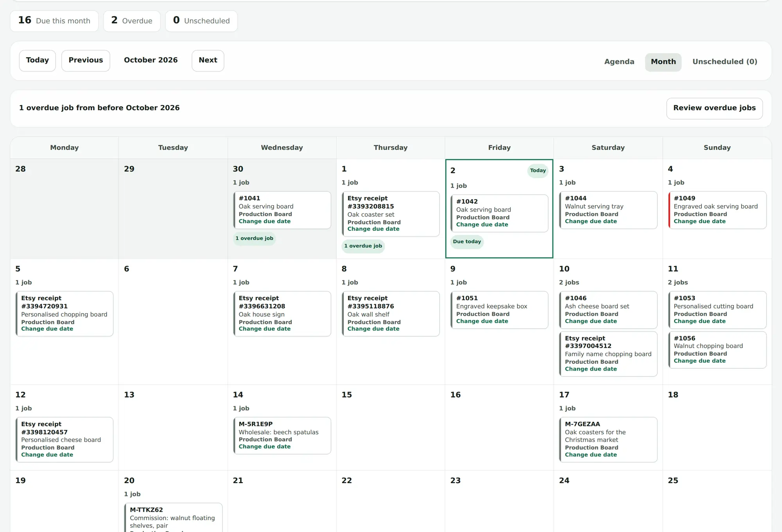Change due date for job #1044
This screenshot has height=532, width=782.
(x=591, y=221)
